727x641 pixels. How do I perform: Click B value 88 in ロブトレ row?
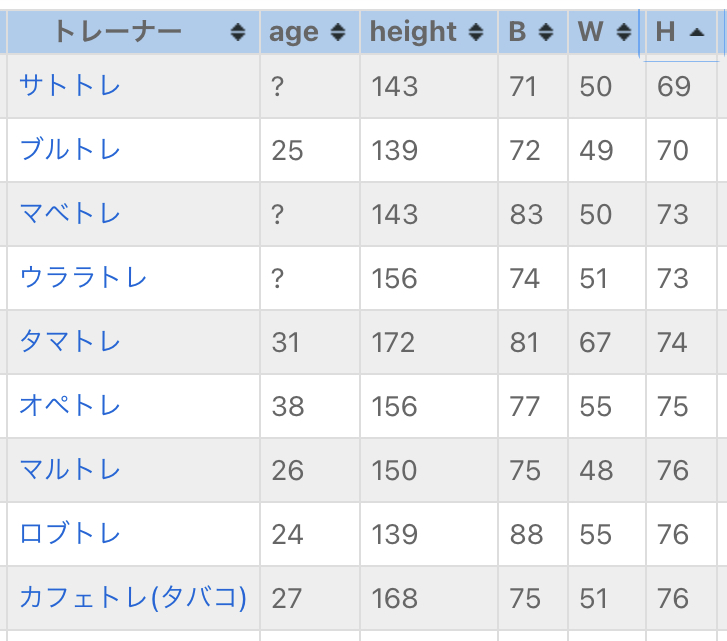(526, 535)
